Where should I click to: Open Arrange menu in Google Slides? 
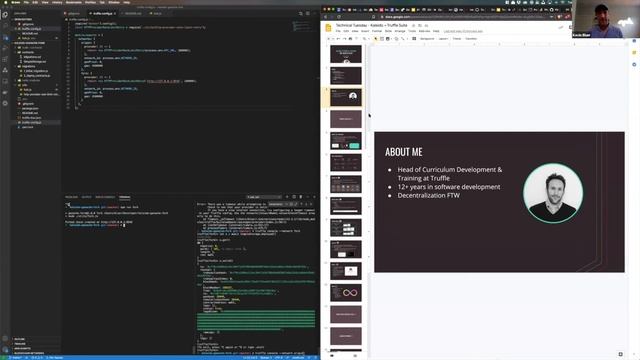click(400, 31)
